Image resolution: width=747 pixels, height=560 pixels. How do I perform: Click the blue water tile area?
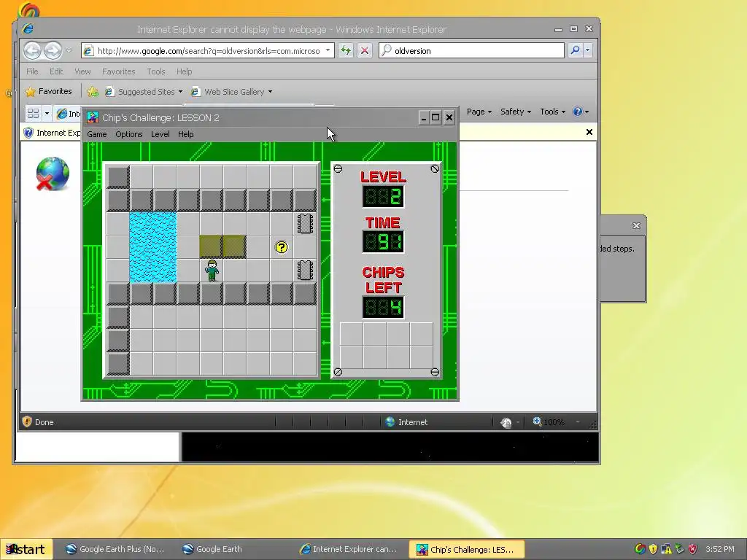[153, 247]
